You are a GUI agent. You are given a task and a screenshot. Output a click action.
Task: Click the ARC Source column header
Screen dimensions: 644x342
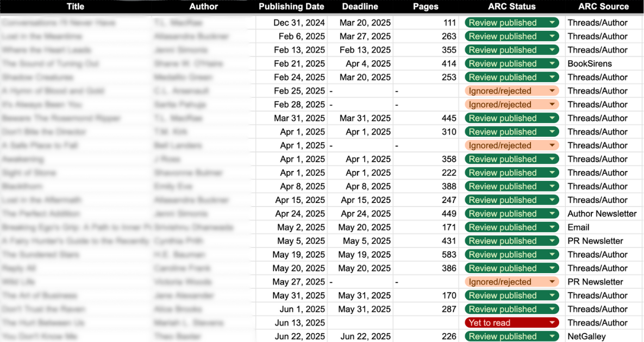pyautogui.click(x=603, y=7)
